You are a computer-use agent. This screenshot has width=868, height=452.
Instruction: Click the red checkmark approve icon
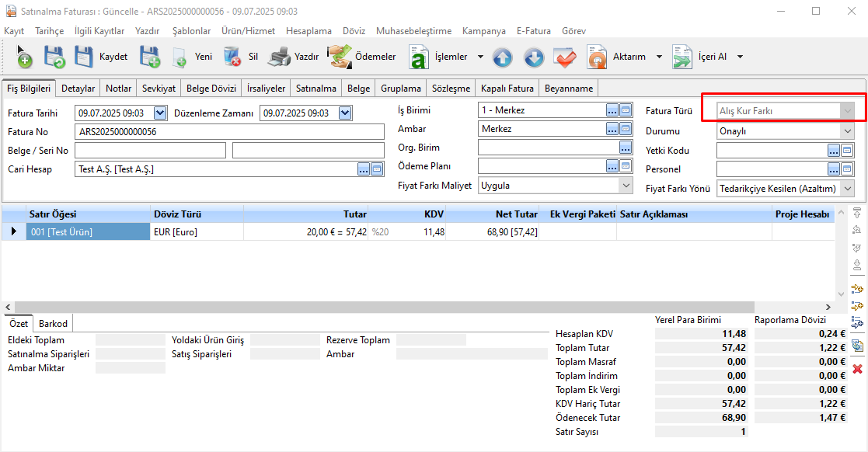tap(564, 57)
